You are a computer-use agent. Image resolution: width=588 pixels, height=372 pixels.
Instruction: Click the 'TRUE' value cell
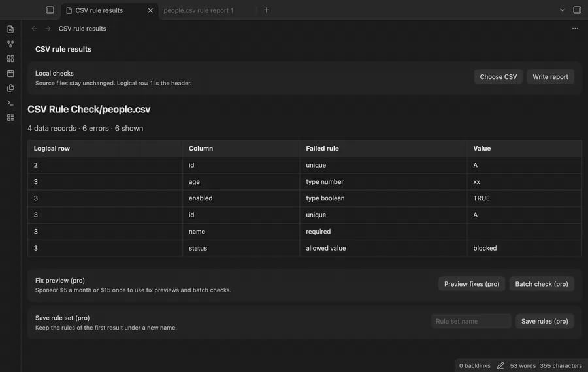coord(524,198)
